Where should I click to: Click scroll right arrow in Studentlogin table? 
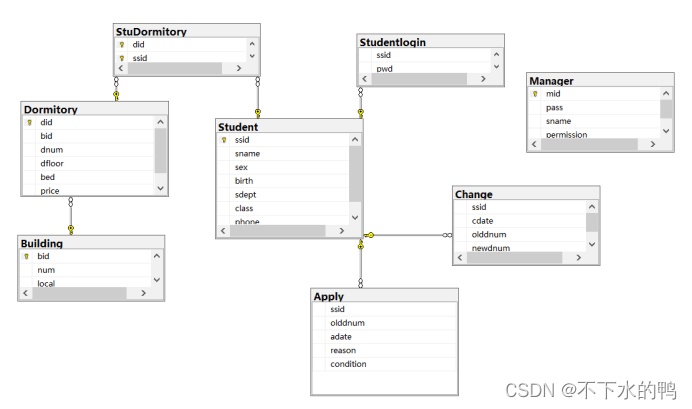[x=483, y=79]
